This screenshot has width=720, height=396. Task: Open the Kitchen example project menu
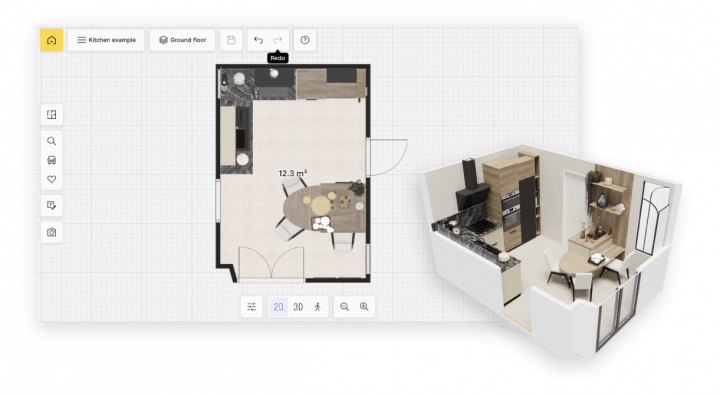106,40
